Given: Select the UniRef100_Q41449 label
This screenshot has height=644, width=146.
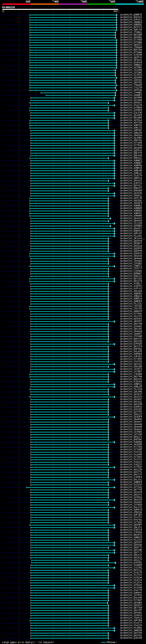Looking at the screenshot, I should pos(131,148).
